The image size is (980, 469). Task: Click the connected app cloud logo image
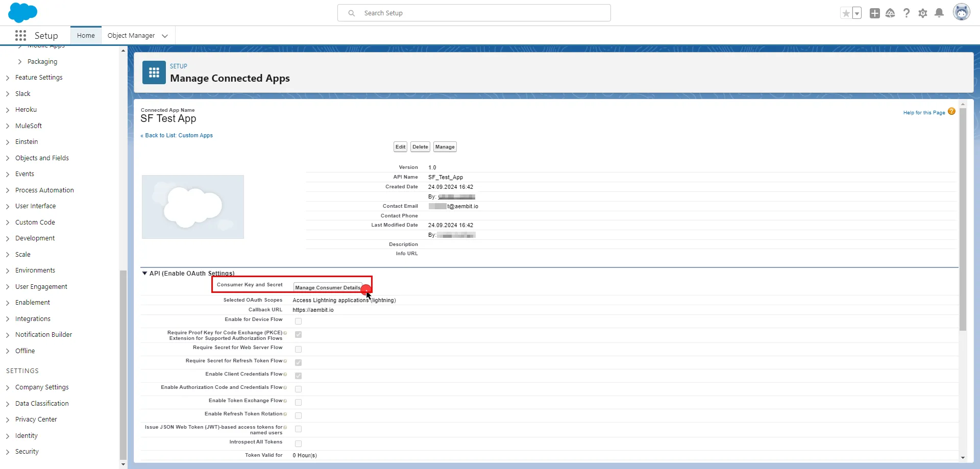193,207
